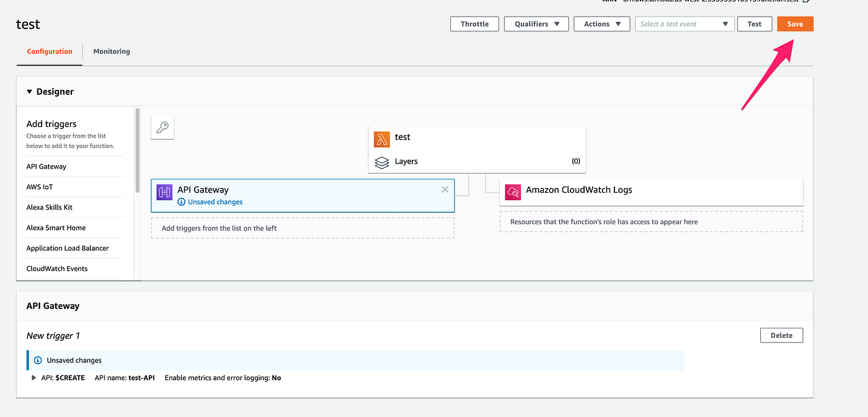Click the Layers stack icon
Viewport: 868px width, 417px height.
(382, 162)
